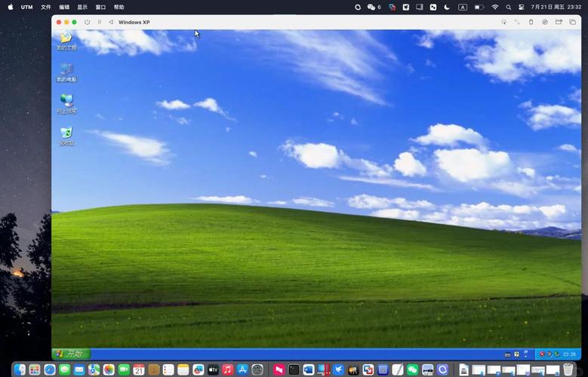This screenshot has height=377, width=588.
Task: Open the Apple menu
Action: [11, 7]
